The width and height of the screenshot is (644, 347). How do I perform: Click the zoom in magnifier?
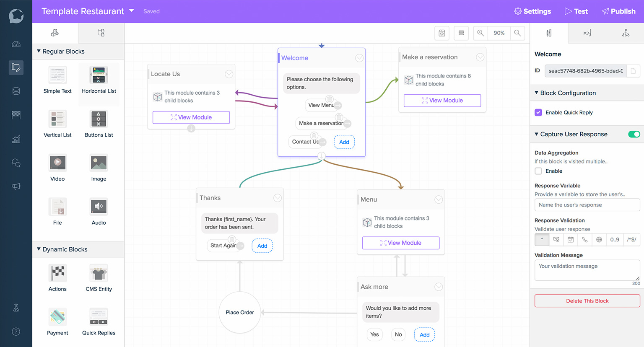480,33
